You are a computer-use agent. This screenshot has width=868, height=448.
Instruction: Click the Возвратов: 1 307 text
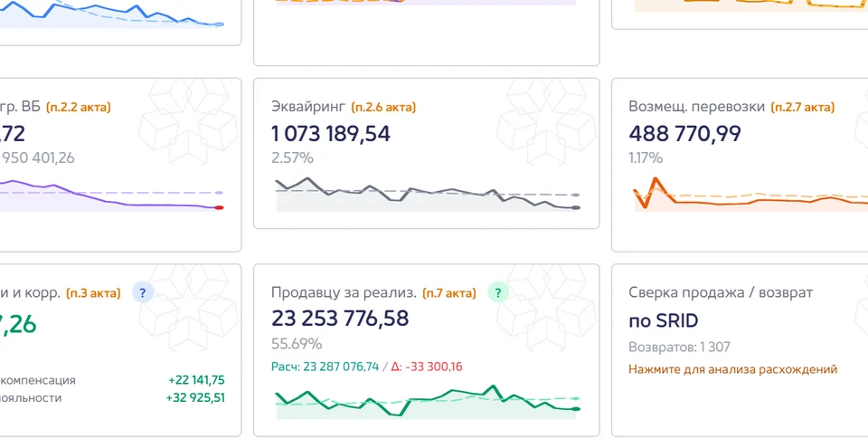click(x=679, y=348)
